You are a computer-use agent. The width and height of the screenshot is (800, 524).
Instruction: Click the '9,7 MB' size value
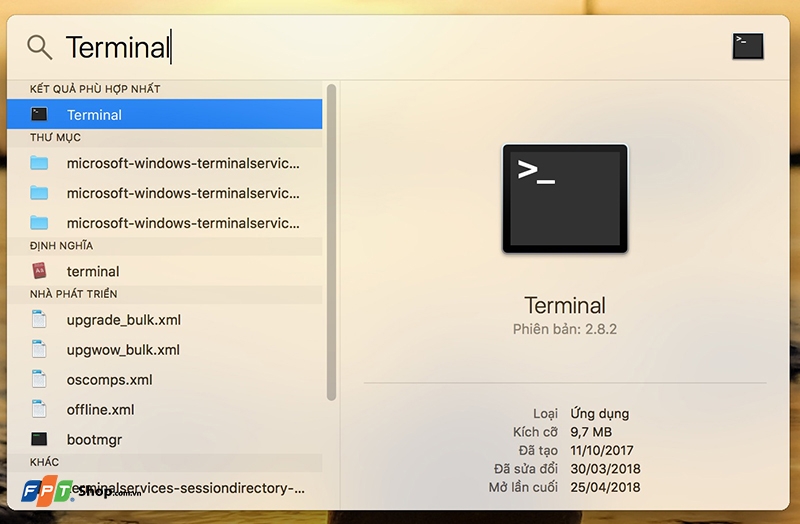click(591, 432)
